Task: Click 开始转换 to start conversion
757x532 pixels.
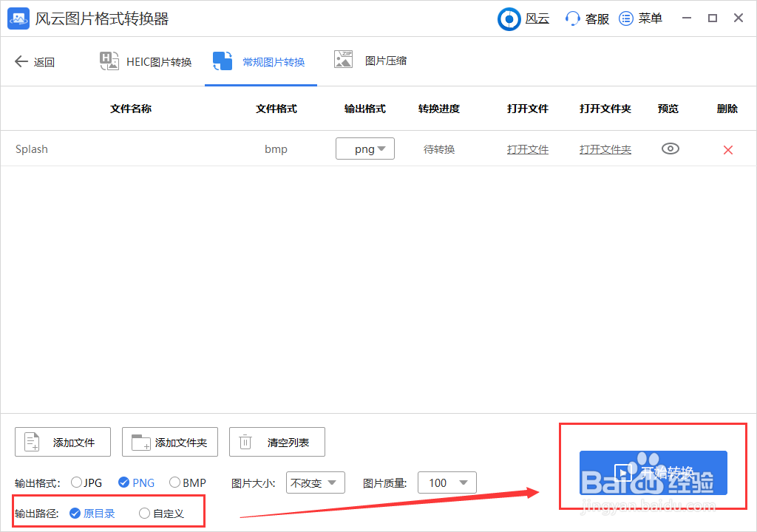Action: click(654, 473)
